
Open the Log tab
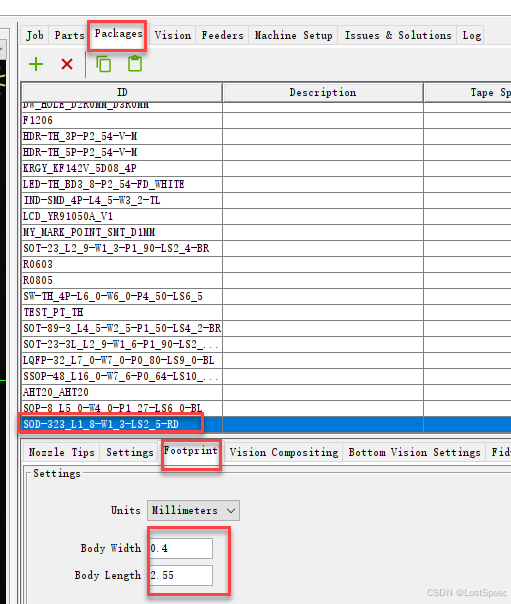(x=471, y=35)
